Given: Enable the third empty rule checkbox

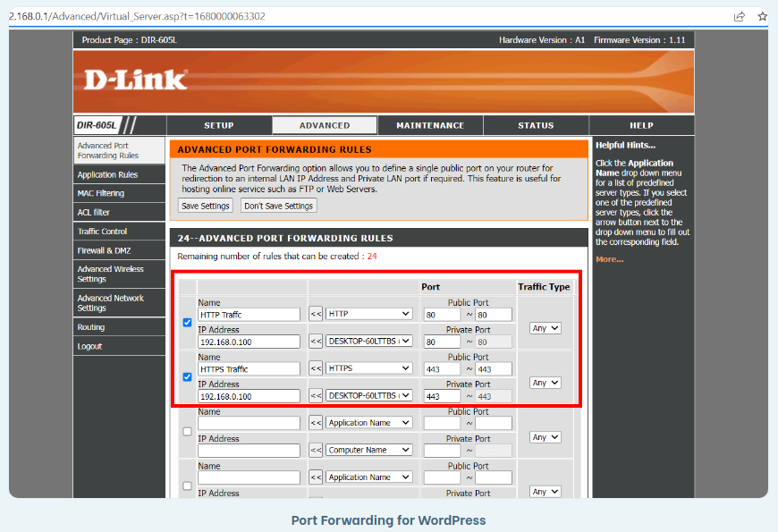Looking at the screenshot, I should [x=187, y=432].
